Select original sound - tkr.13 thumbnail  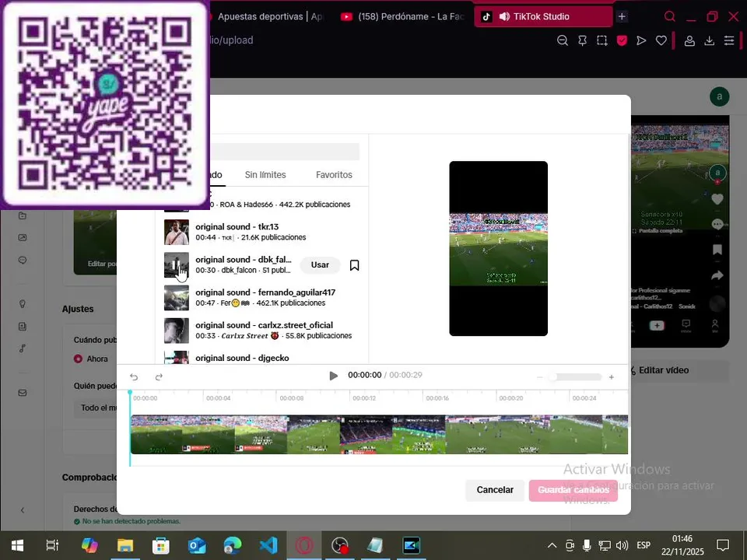[x=177, y=232]
